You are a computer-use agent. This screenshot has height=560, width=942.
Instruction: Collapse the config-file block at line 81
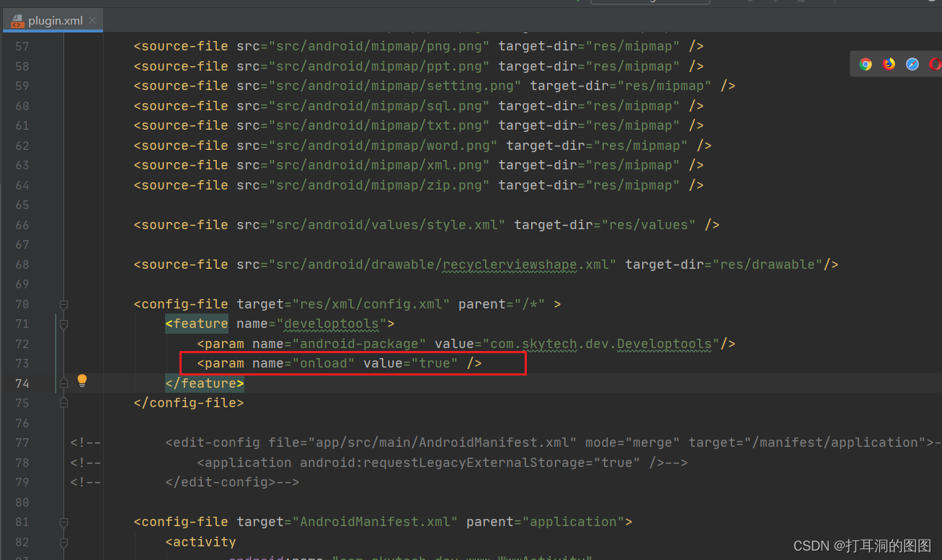63,522
